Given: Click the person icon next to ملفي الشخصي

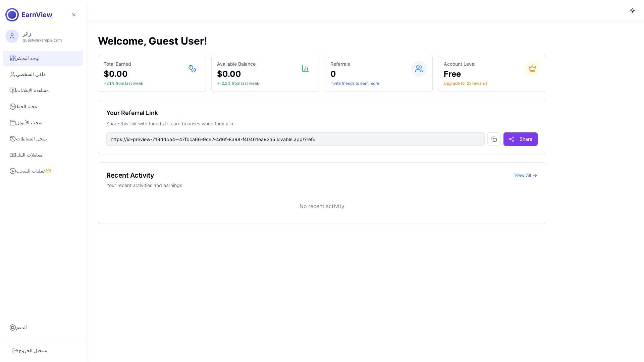Looking at the screenshot, I should pyautogui.click(x=13, y=74).
